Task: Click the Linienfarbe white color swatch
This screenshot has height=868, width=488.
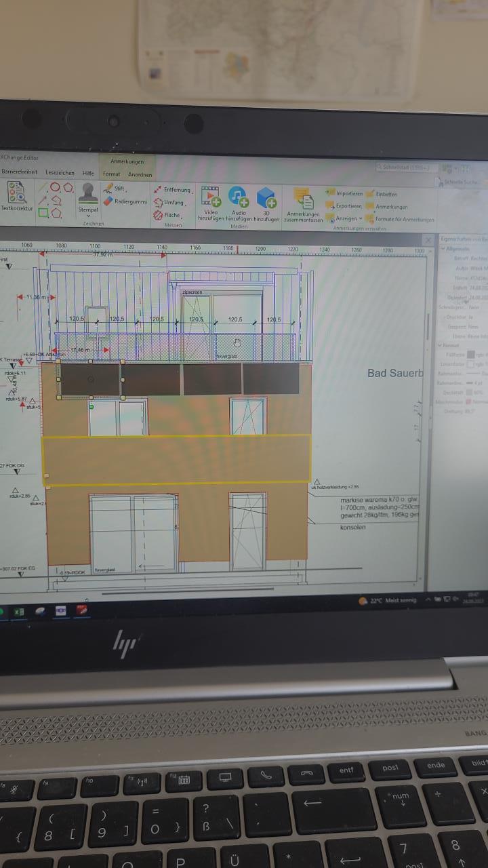Action: click(x=470, y=363)
